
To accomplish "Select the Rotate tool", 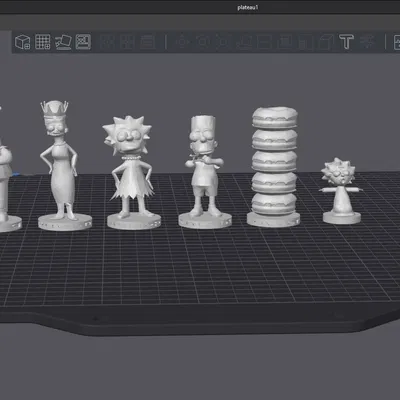I will [203, 42].
